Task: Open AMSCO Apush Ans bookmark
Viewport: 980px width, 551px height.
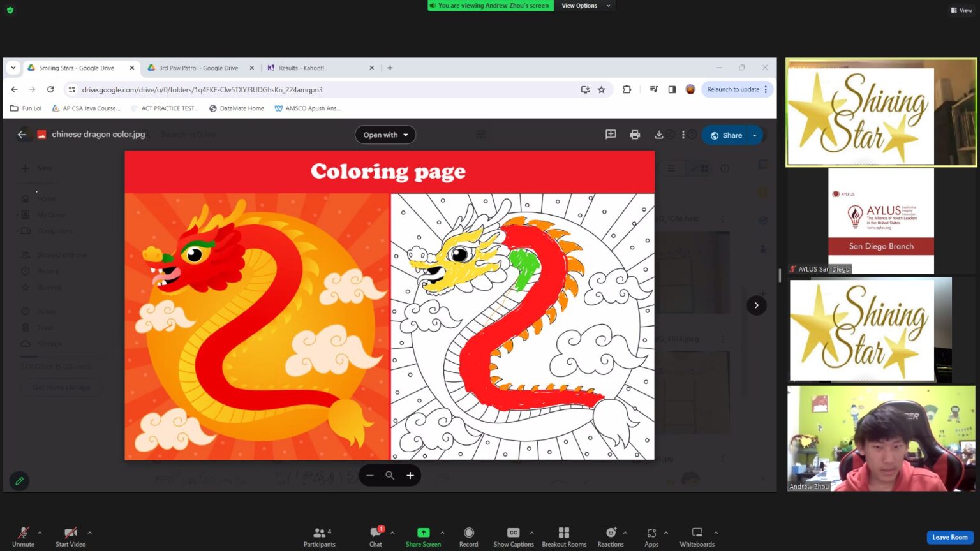Action: [308, 108]
